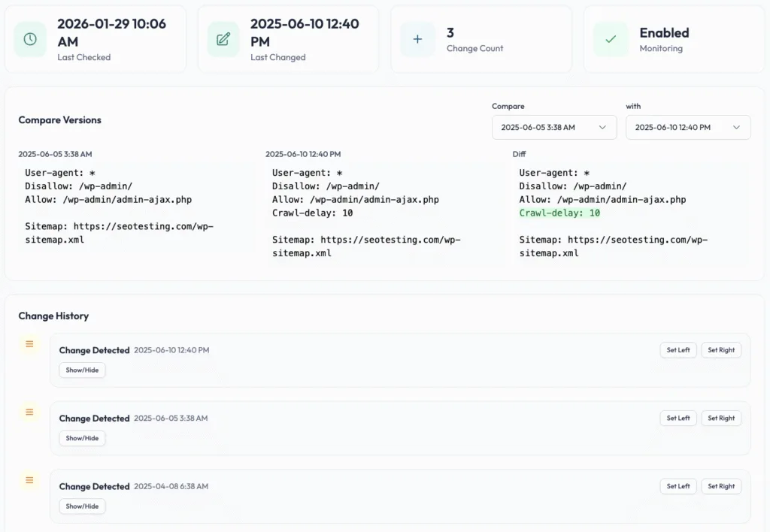Click Set Right on the 2025-06-05 change entry
This screenshot has width=770, height=532.
(721, 418)
